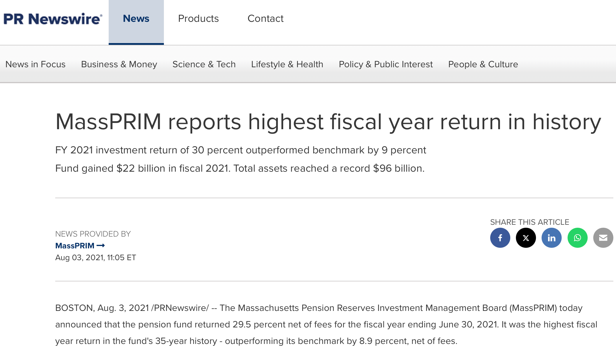Click the PR Newswire logo
This screenshot has width=616, height=364.
tap(53, 19)
